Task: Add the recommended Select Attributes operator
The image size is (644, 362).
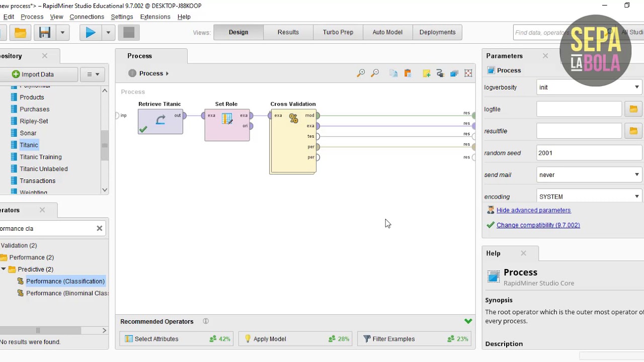Action: [177, 339]
